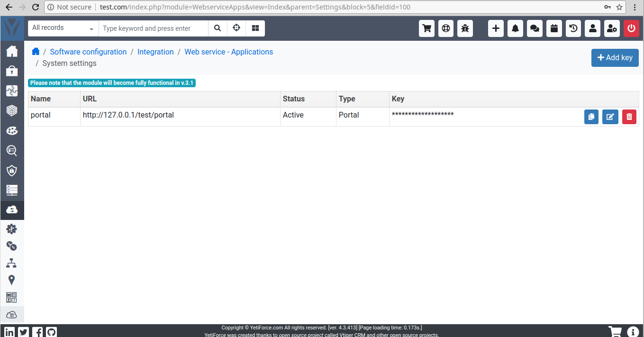Open the user settings gear icon
This screenshot has width=644, height=337.
pyautogui.click(x=612, y=28)
